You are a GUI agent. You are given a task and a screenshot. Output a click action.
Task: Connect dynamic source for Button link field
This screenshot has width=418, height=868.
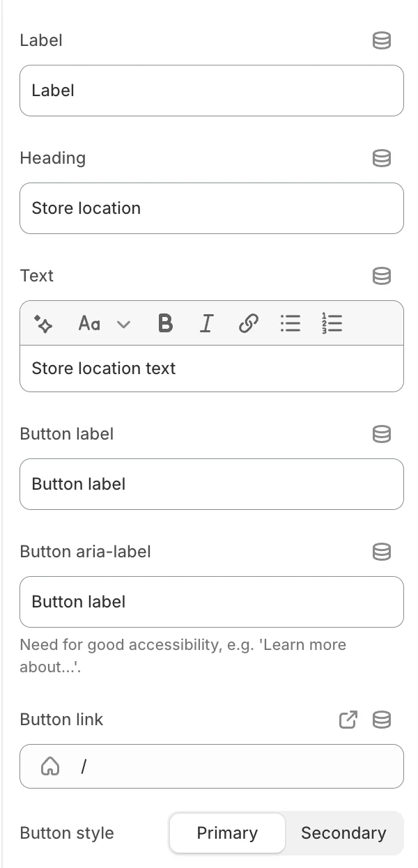(x=382, y=720)
